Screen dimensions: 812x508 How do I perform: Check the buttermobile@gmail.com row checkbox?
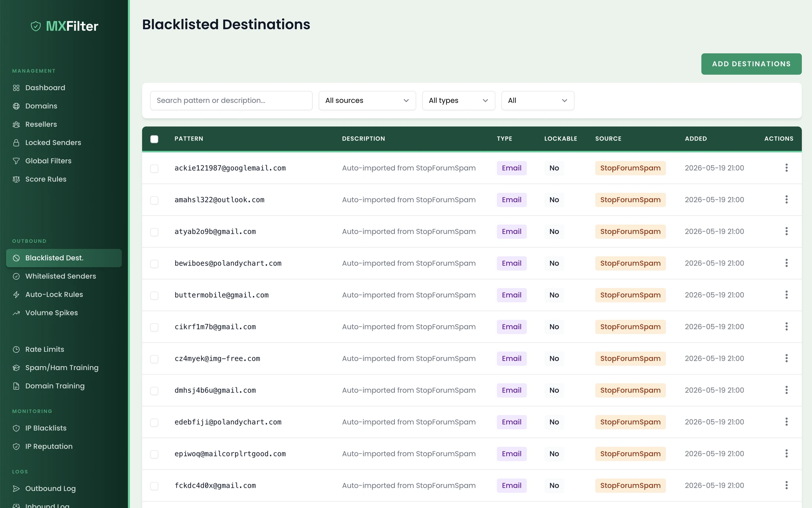tap(154, 296)
